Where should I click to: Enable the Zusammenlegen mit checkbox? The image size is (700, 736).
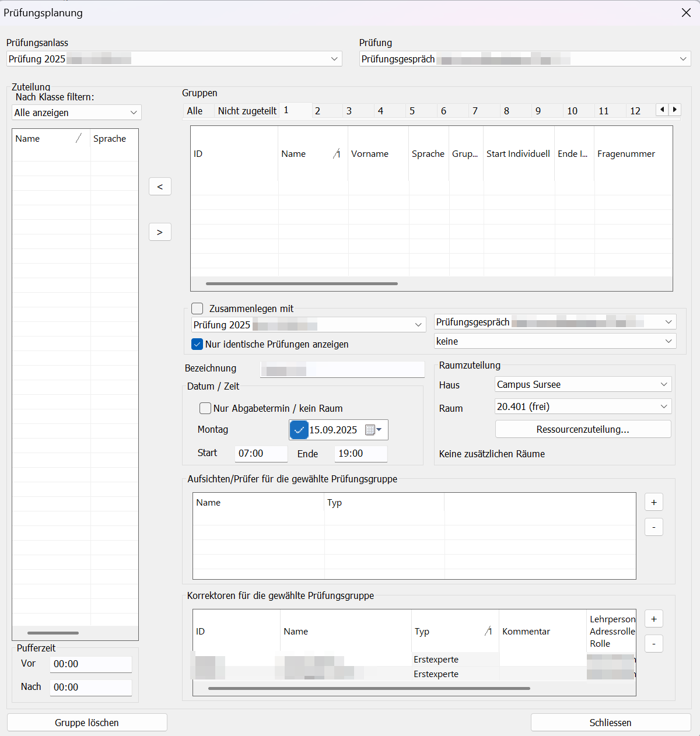(x=198, y=309)
